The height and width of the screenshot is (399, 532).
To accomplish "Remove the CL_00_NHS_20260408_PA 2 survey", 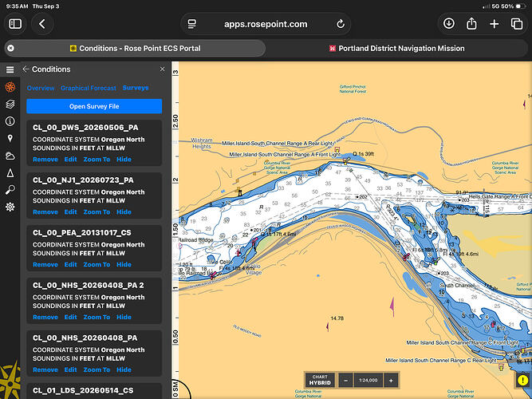I will click(45, 317).
